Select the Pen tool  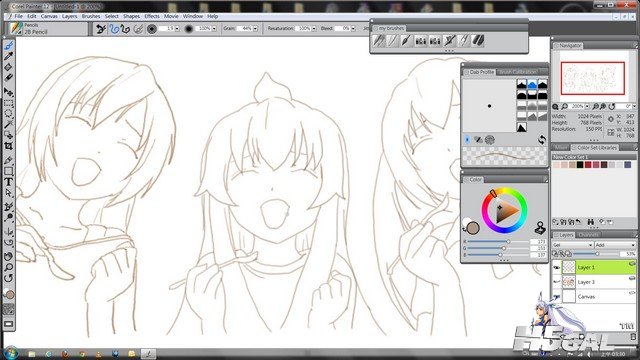(9, 160)
